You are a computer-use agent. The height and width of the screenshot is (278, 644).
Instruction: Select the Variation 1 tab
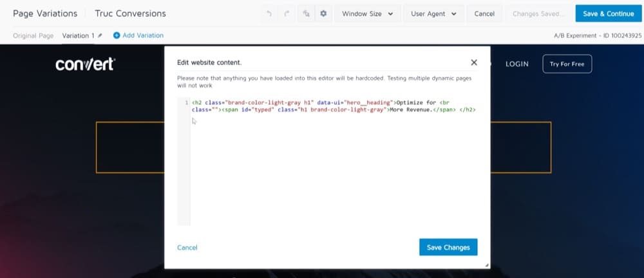pyautogui.click(x=78, y=35)
